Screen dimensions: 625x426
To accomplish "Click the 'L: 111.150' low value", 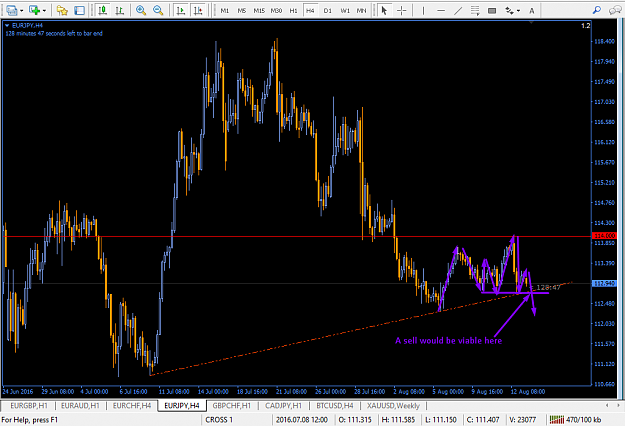I will coord(441,420).
